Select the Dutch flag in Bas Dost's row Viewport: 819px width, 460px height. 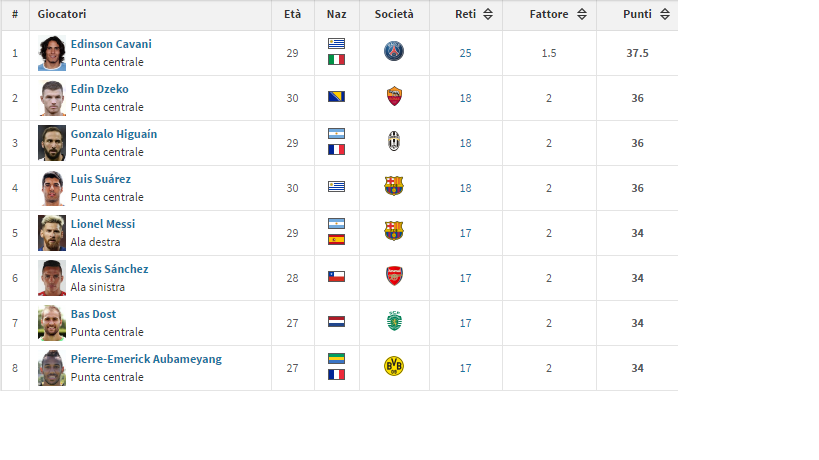point(337,322)
